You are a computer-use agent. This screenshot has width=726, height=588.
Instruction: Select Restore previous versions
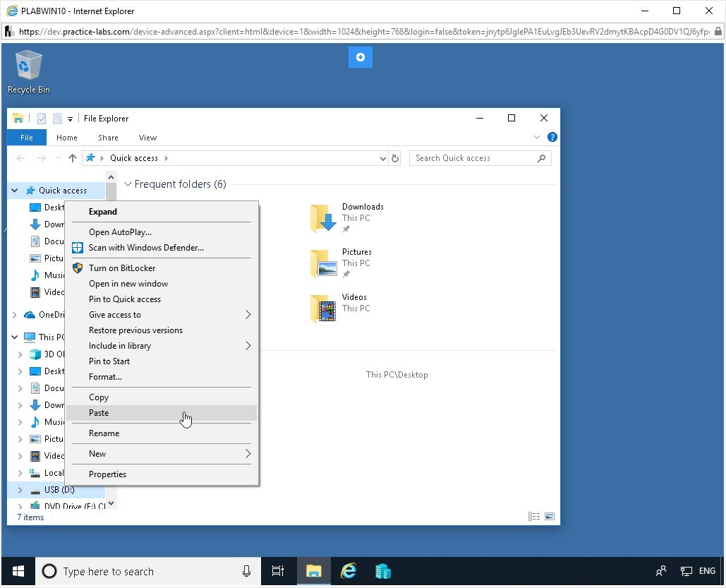161,330
